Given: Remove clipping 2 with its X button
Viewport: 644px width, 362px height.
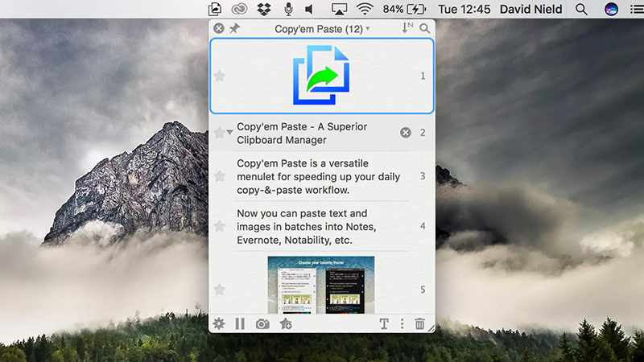Looking at the screenshot, I should click(406, 133).
